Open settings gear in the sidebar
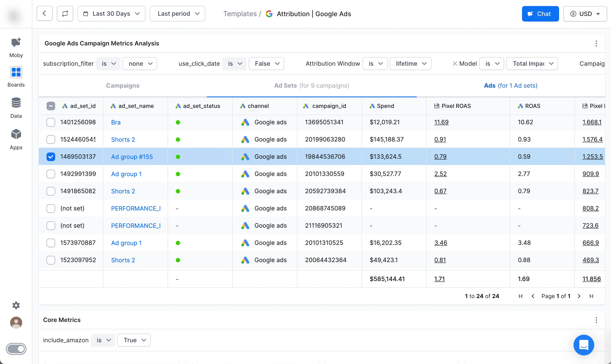 [x=16, y=305]
